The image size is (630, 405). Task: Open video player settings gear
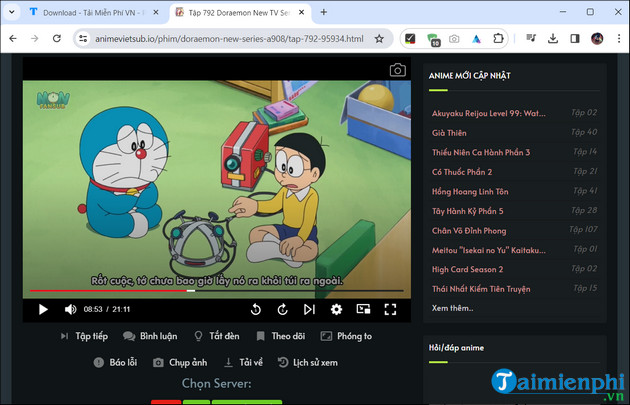[336, 309]
